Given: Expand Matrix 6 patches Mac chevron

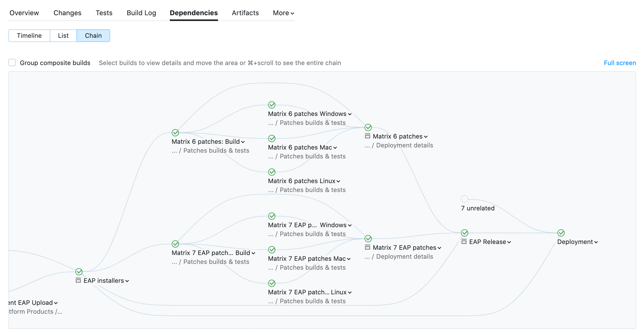Looking at the screenshot, I should tap(335, 148).
